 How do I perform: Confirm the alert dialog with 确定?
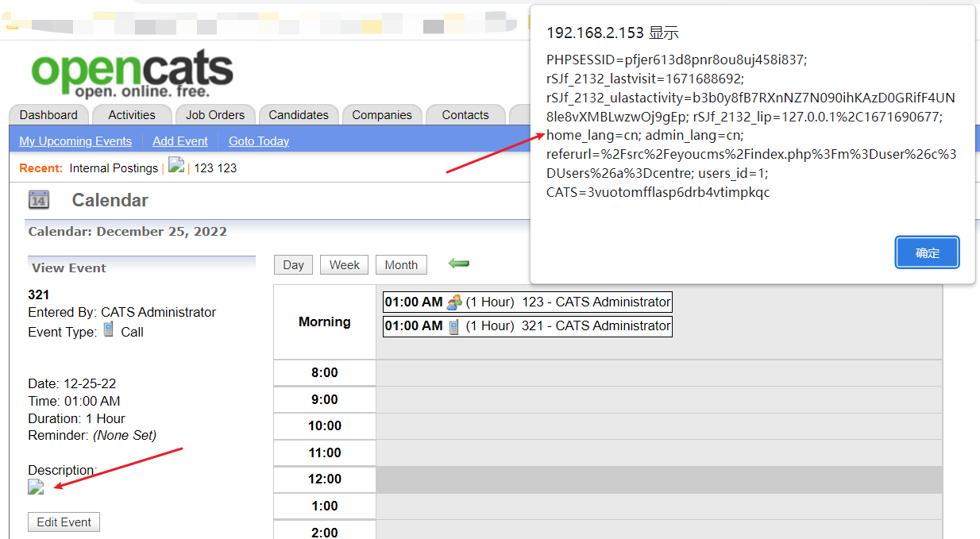pyautogui.click(x=927, y=252)
